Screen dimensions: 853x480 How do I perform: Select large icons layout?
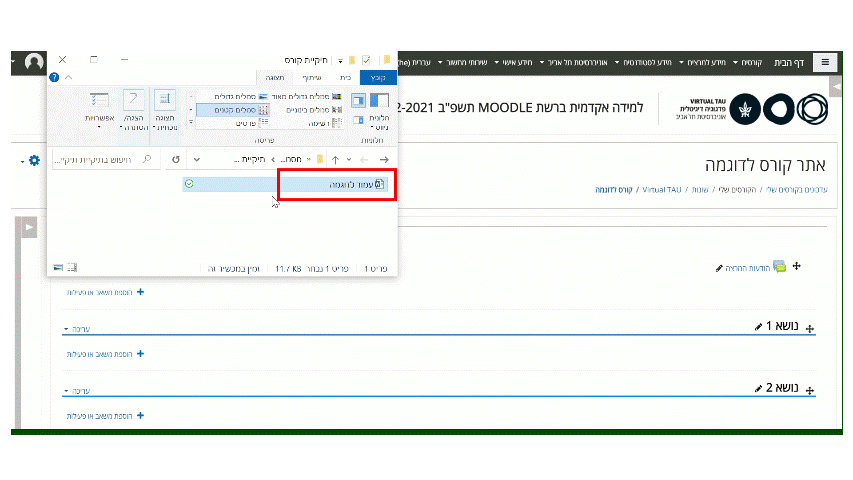pos(240,97)
